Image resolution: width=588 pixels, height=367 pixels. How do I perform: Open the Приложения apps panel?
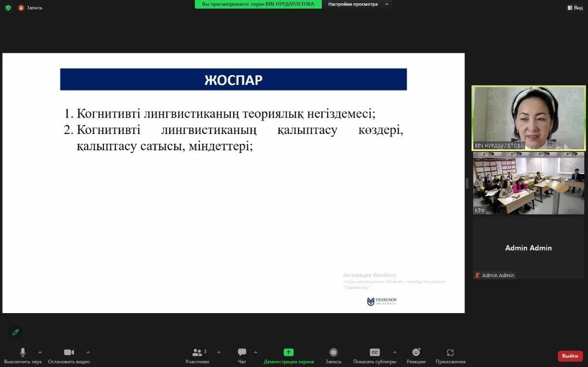pos(450,356)
